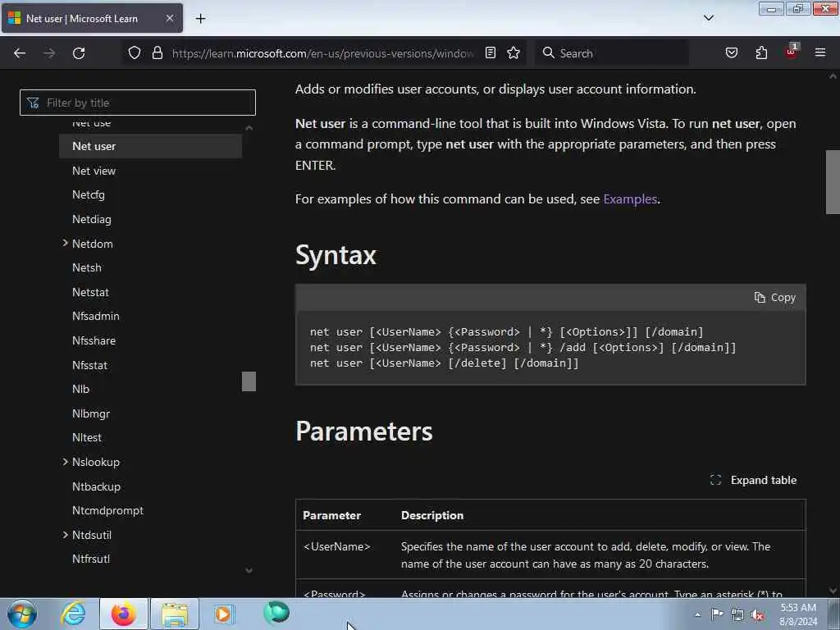Open tracking protection shield icon

(x=135, y=52)
